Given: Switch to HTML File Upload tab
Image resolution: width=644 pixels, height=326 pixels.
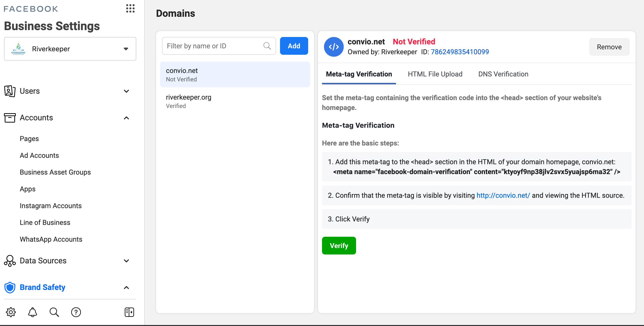Looking at the screenshot, I should click(435, 74).
